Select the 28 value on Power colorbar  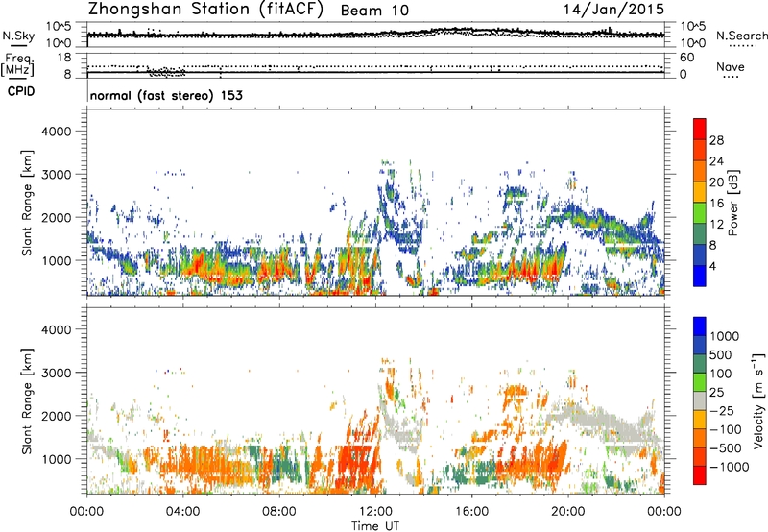pos(716,140)
